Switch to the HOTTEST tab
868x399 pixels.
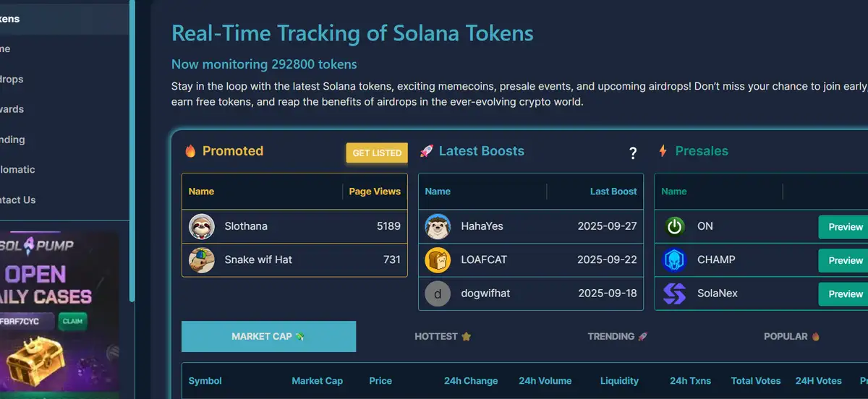pyautogui.click(x=443, y=337)
